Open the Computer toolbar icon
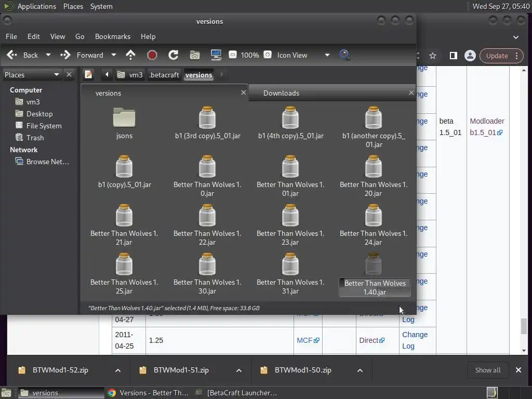Screen dimensions: 532x399 click(x=216, y=55)
